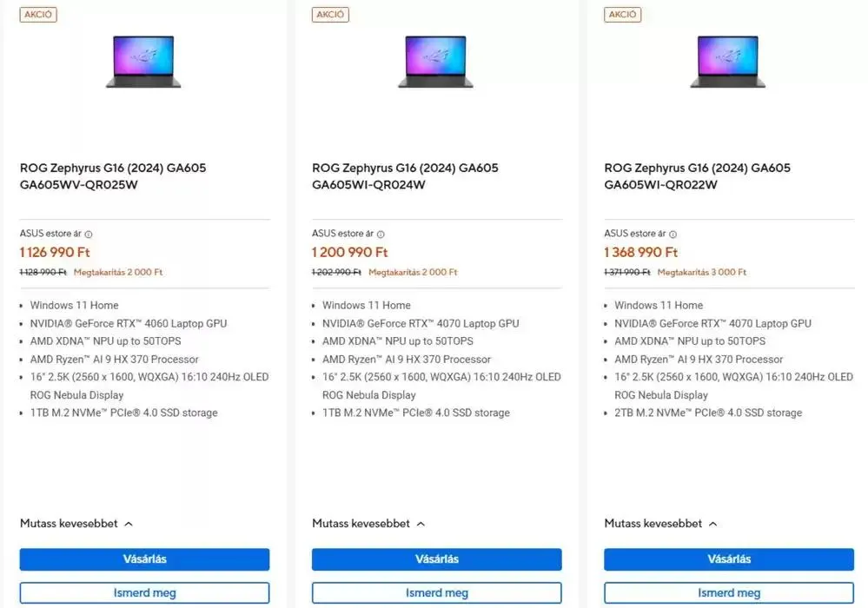
Task: Click info icon next to GA605WV-QR025W estore price
Action: pos(89,234)
